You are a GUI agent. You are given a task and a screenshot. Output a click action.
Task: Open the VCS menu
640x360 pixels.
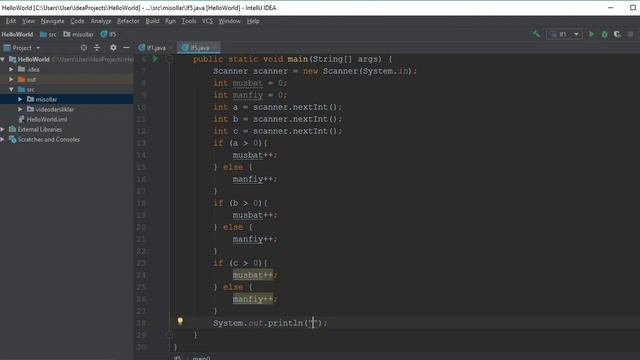207,21
